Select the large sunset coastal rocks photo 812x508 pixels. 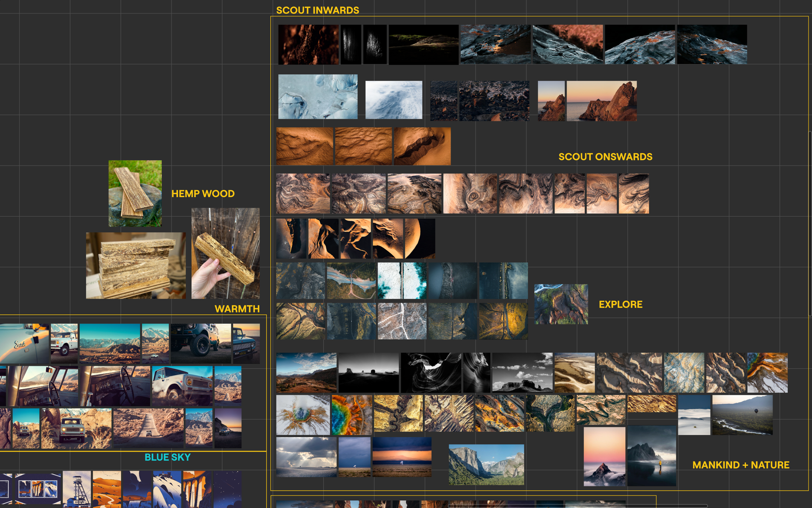[x=601, y=101]
